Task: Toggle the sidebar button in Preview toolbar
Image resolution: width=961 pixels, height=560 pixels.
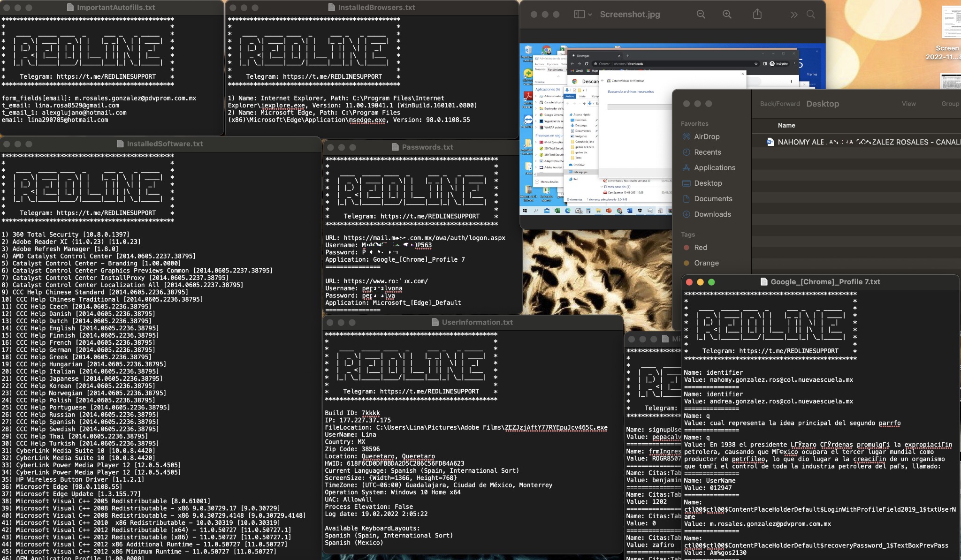Action: pos(580,15)
